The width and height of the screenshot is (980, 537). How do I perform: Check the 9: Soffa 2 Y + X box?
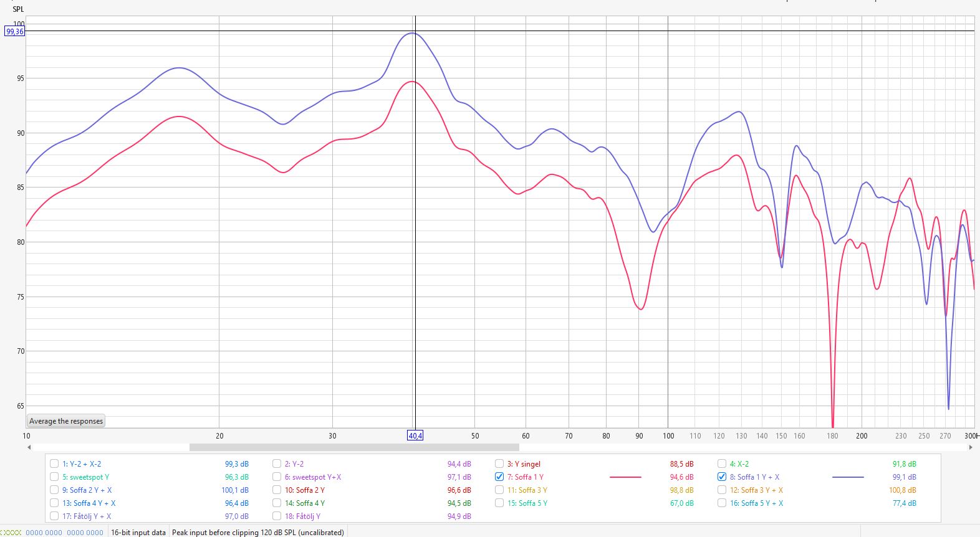click(x=54, y=490)
